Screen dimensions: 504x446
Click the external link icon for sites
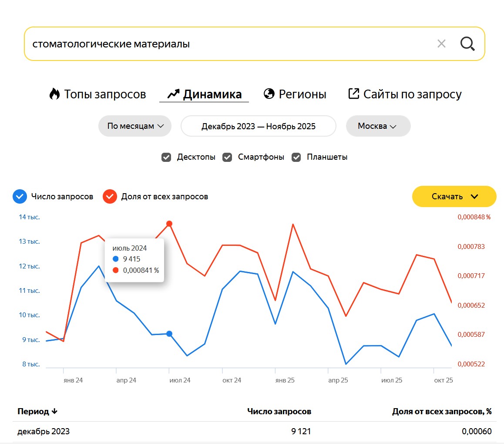[354, 94]
